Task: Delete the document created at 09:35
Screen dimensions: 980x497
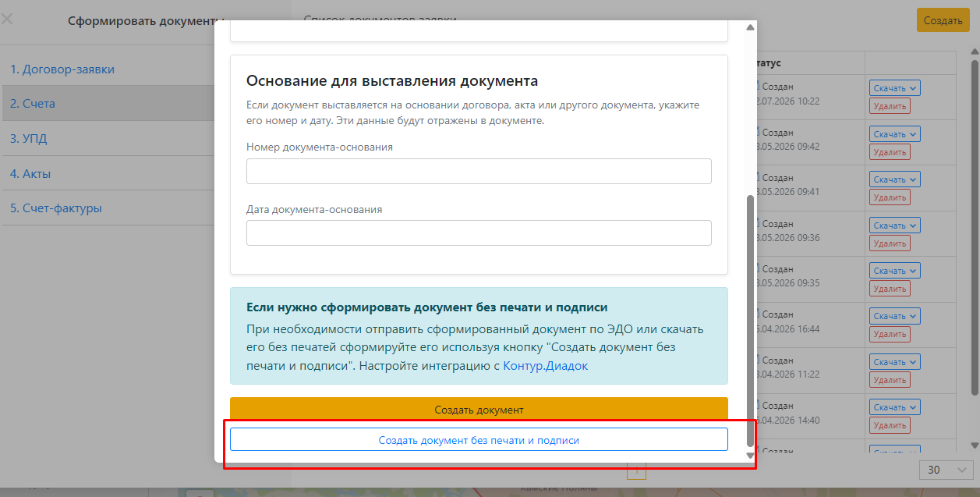Action: pyautogui.click(x=890, y=289)
